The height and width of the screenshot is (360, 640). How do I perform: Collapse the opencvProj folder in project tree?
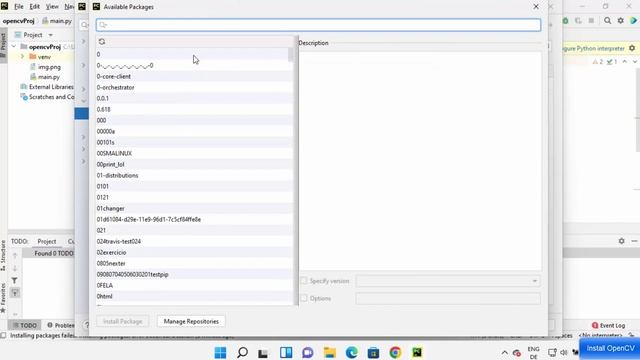click(14, 47)
